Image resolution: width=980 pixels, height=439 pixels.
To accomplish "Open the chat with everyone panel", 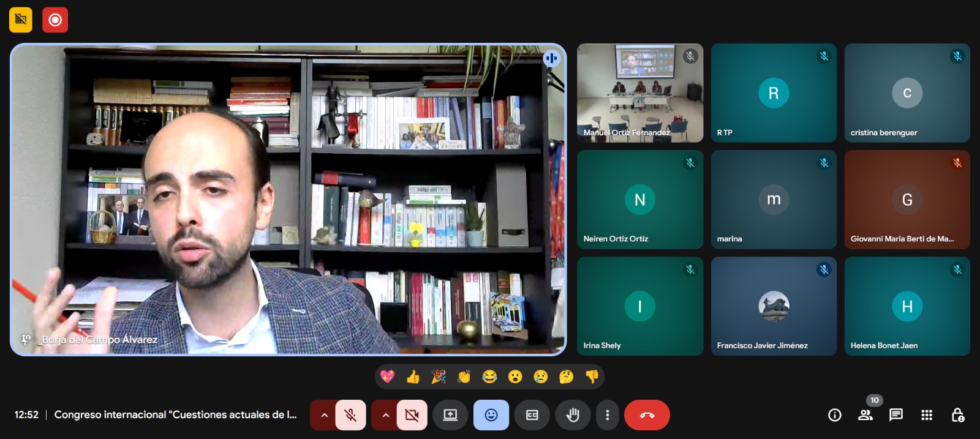I will click(896, 415).
